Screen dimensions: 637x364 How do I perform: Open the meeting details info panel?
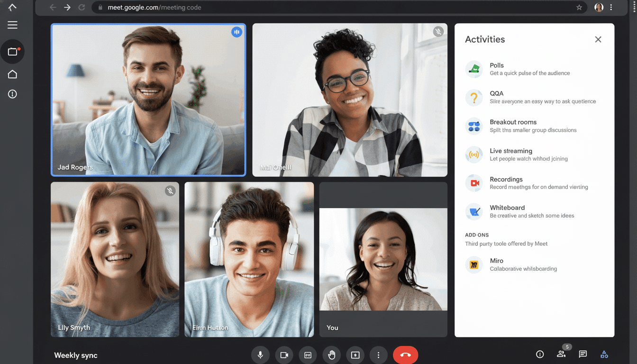click(539, 354)
